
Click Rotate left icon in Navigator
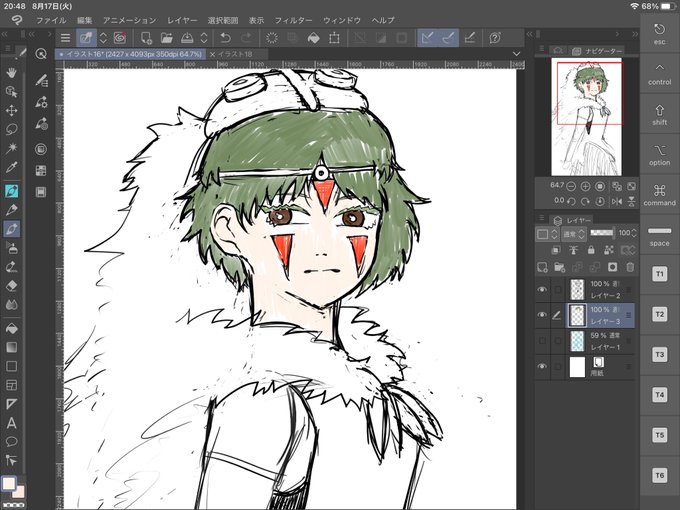571,201
